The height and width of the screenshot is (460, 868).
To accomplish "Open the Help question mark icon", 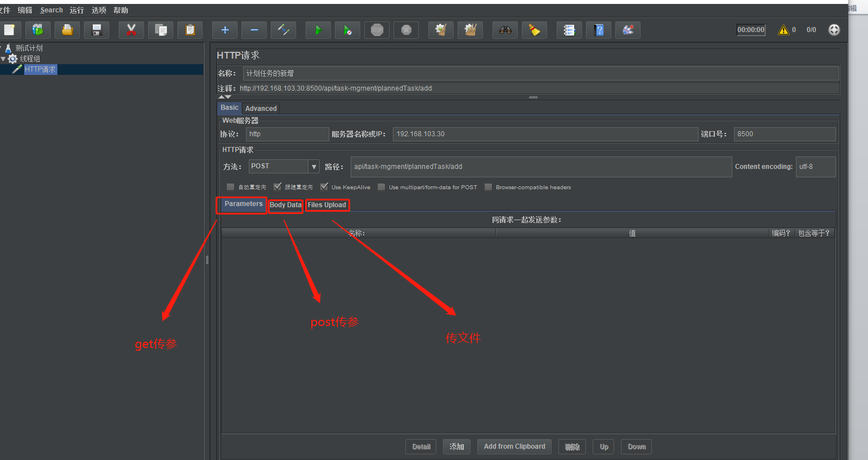I will coord(598,30).
